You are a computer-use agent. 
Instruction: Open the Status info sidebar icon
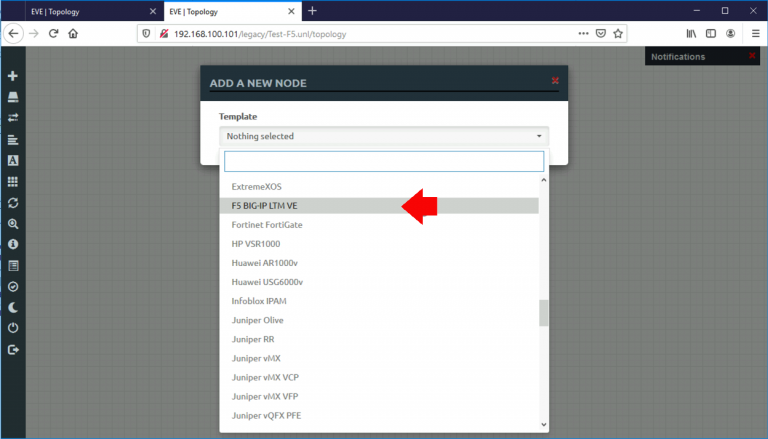[13, 244]
